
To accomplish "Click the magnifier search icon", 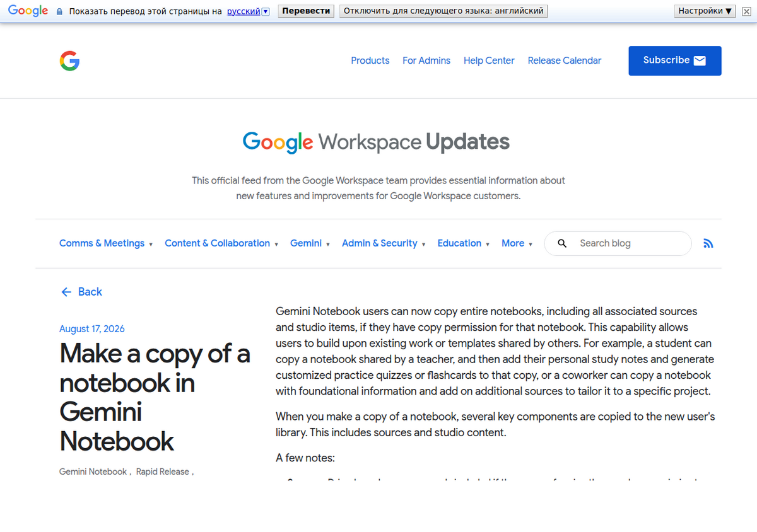I will (563, 243).
